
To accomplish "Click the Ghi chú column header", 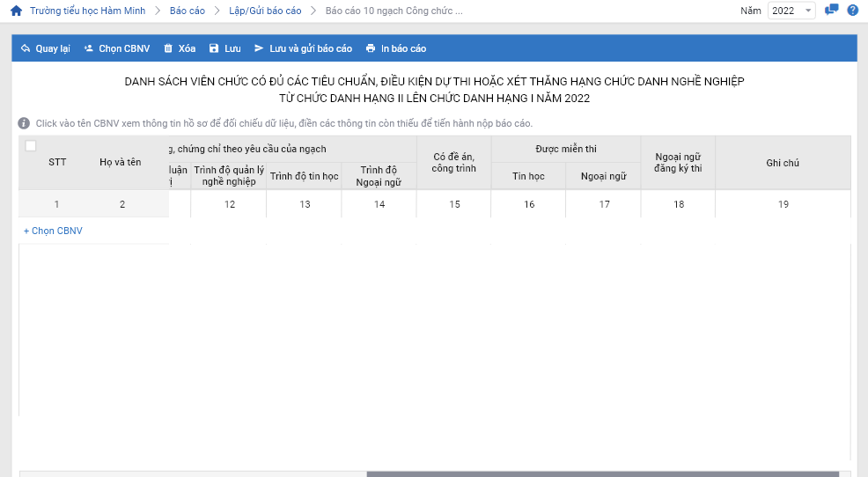I will click(x=783, y=163).
